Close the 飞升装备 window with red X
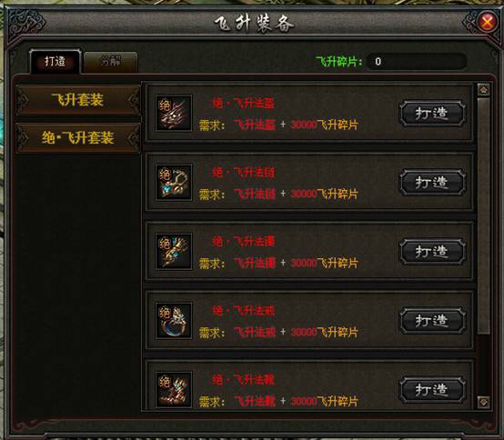The image size is (504, 440). [488, 22]
